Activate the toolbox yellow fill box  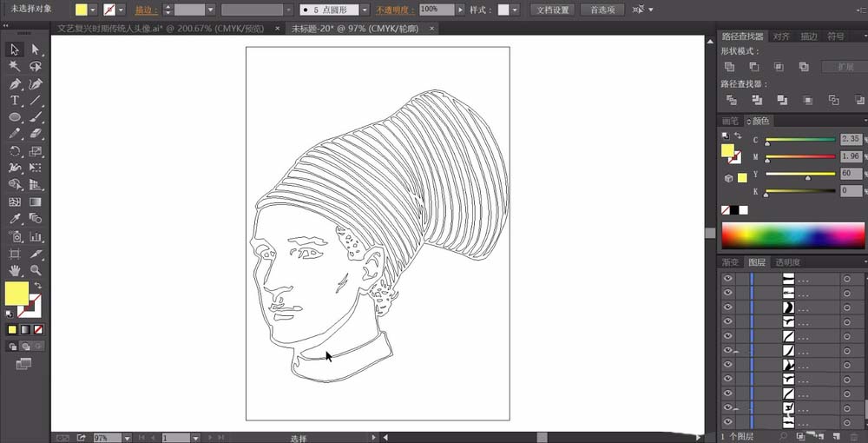click(16, 294)
